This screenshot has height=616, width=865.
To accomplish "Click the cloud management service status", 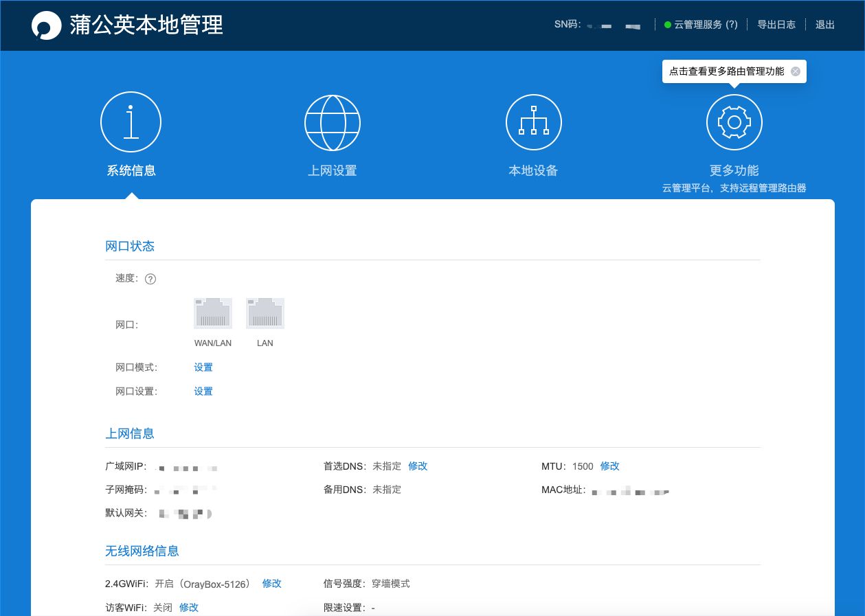I will 700,25.
